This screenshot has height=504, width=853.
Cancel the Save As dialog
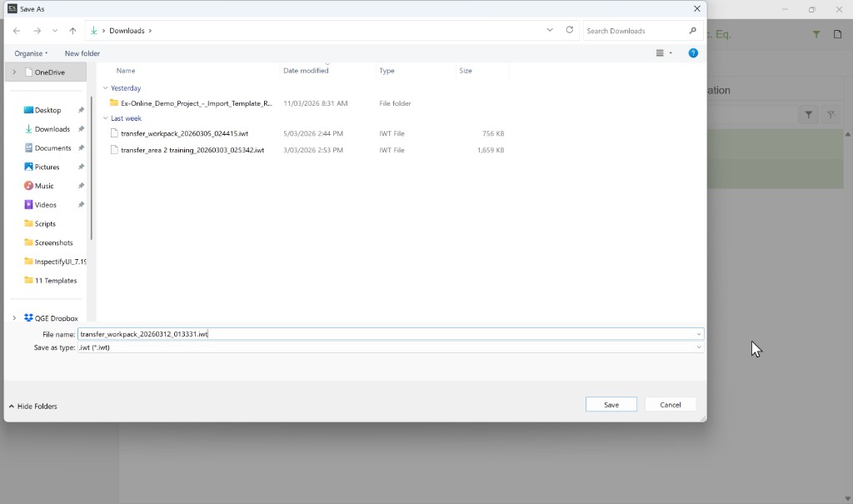671,404
